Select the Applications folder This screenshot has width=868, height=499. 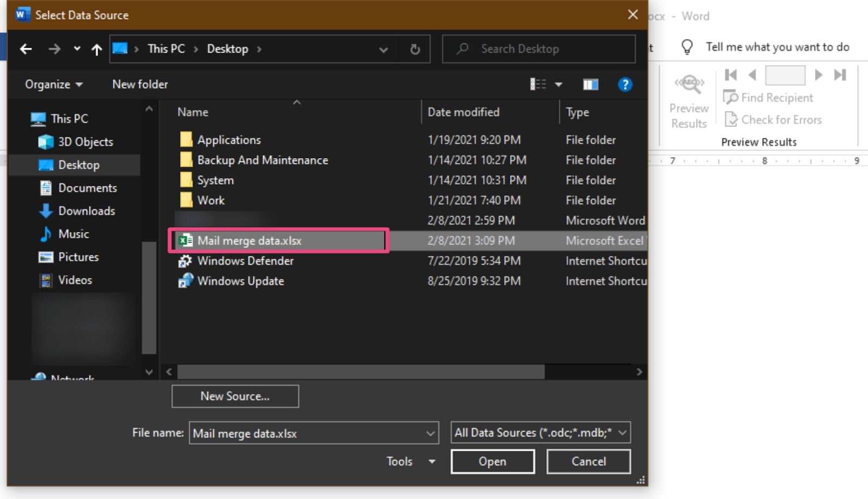pos(229,140)
